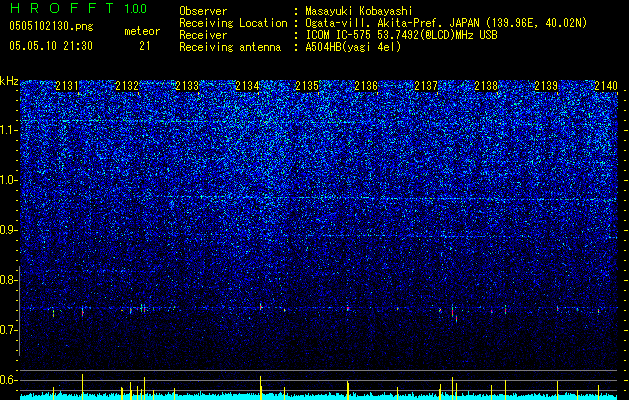The height and width of the screenshot is (400, 629).
Task: Click the 2139 time marker
Action: pyautogui.click(x=546, y=86)
